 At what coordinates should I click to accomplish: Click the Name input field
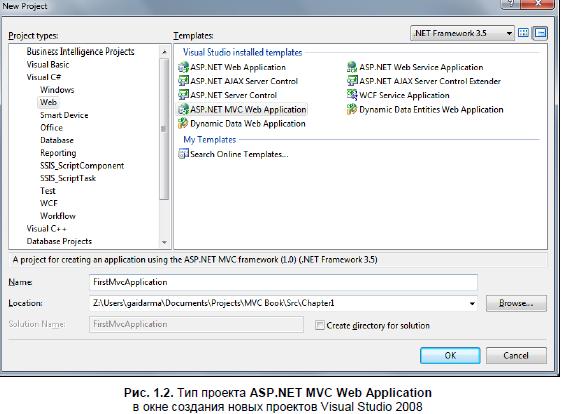tap(283, 282)
